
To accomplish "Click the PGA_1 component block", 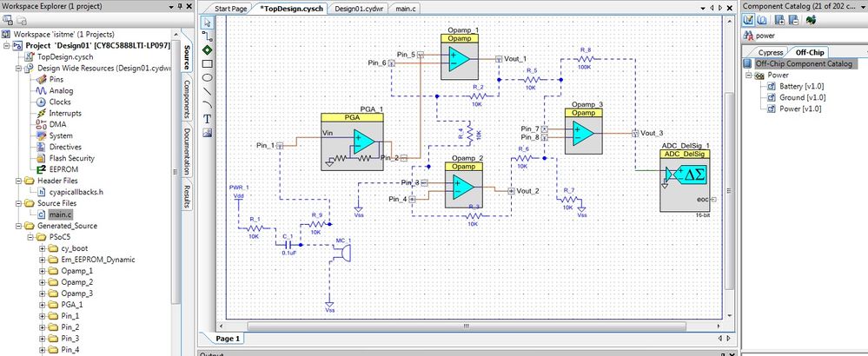I will [352, 142].
